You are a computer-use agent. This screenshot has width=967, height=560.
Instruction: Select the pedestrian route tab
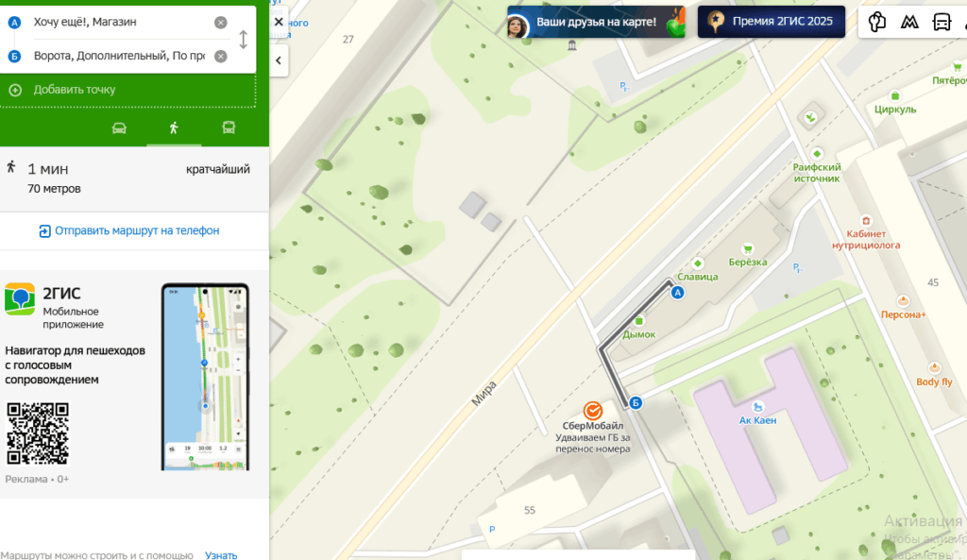pyautogui.click(x=174, y=128)
